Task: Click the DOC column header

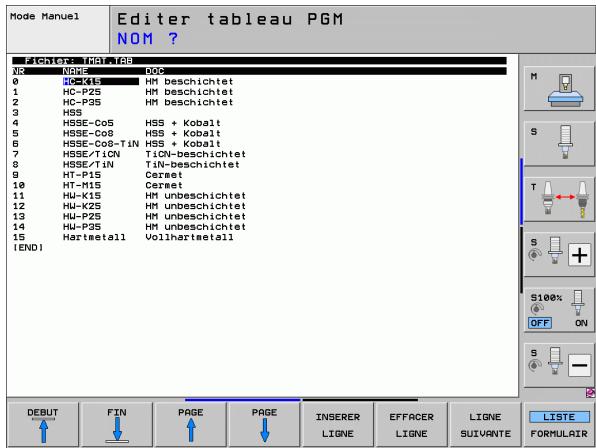Action: click(x=155, y=71)
